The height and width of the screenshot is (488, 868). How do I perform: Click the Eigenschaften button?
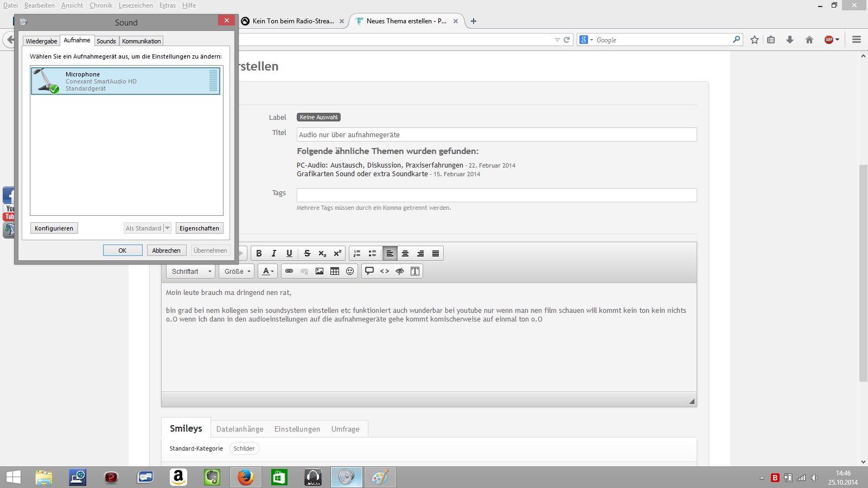click(x=199, y=228)
